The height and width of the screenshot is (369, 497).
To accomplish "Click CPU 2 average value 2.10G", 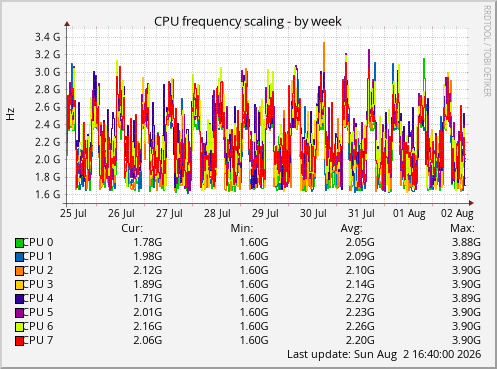I will [360, 270].
